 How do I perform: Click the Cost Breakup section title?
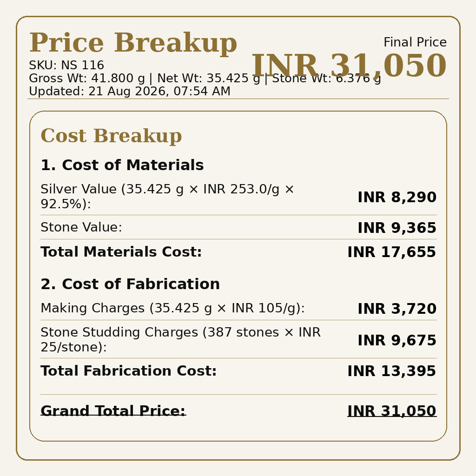(x=111, y=135)
